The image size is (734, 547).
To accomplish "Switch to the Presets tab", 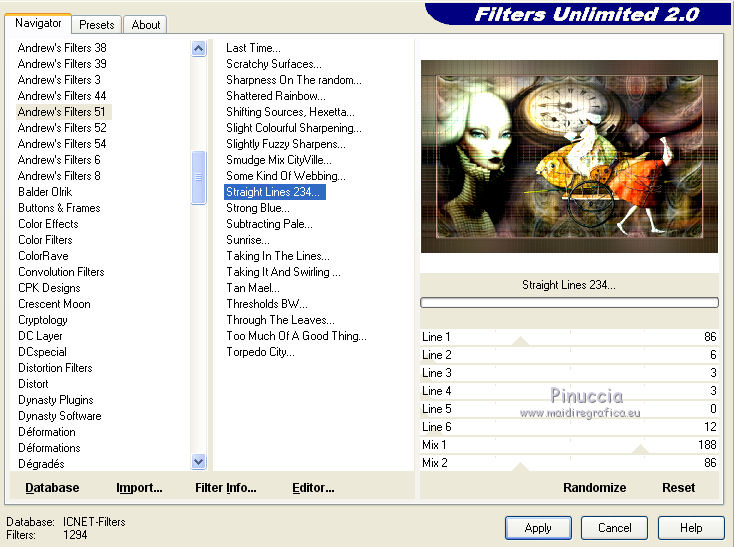I will coord(96,25).
